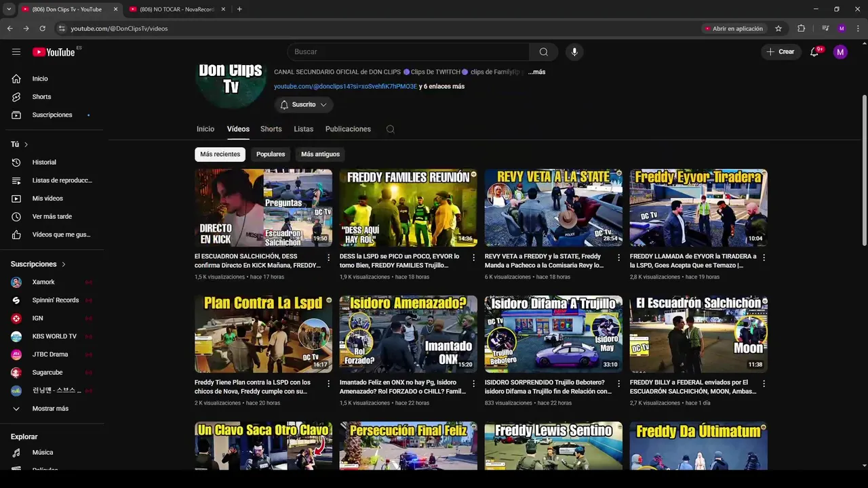Click the Crear button
This screenshot has height=488, width=868.
[x=781, y=52]
